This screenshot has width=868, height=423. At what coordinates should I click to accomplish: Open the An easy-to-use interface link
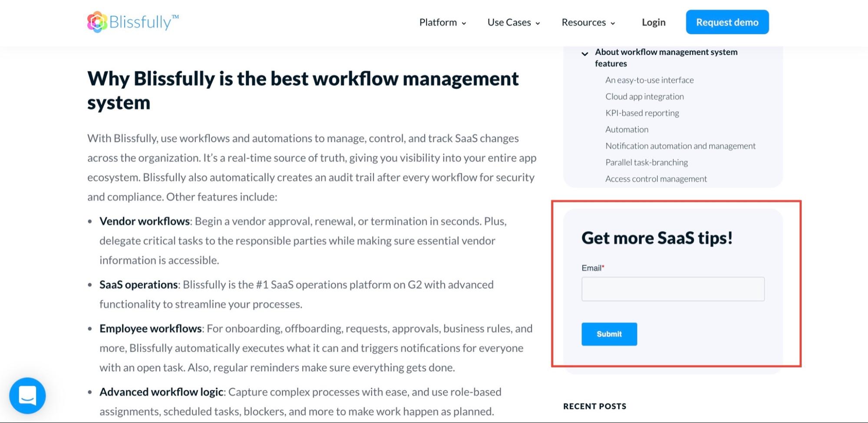pyautogui.click(x=649, y=80)
